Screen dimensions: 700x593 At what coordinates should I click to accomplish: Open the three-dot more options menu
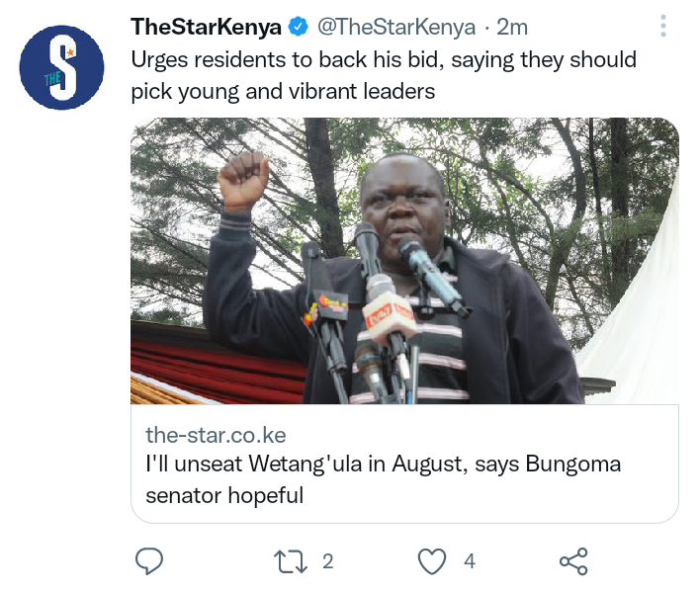tap(663, 26)
